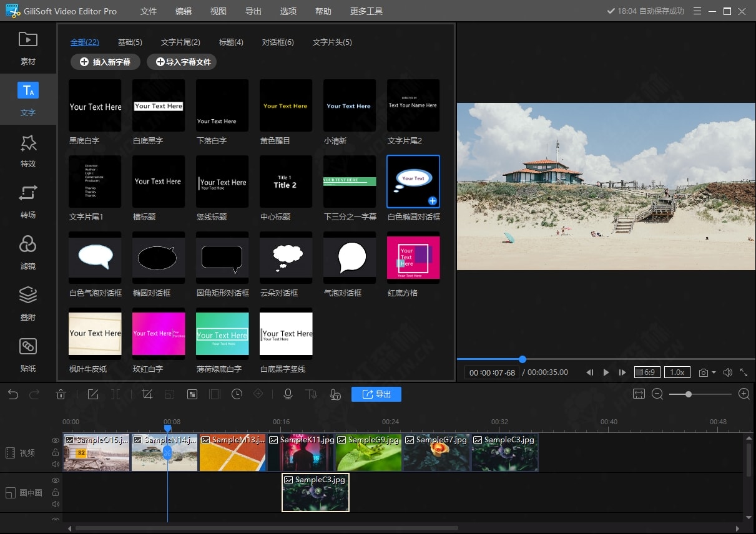This screenshot has height=534, width=756.
Task: Open the 1.0x playback speed selector
Action: [x=677, y=372]
